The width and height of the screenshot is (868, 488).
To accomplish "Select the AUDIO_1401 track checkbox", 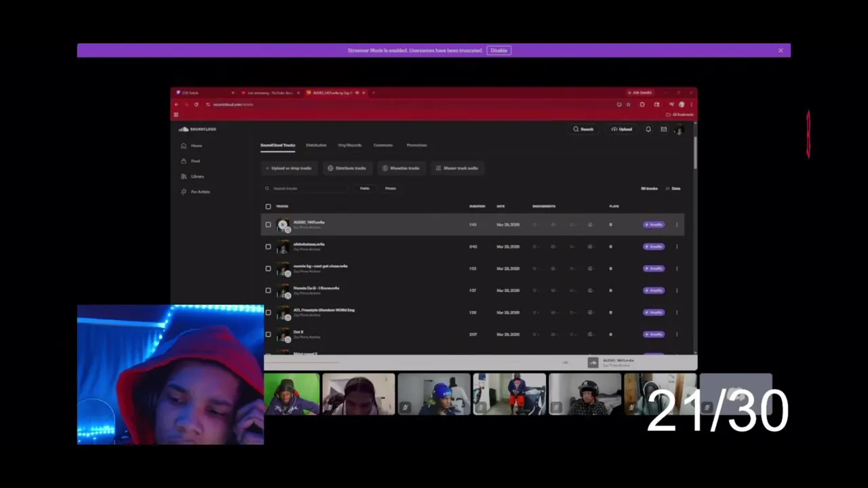I will [268, 224].
